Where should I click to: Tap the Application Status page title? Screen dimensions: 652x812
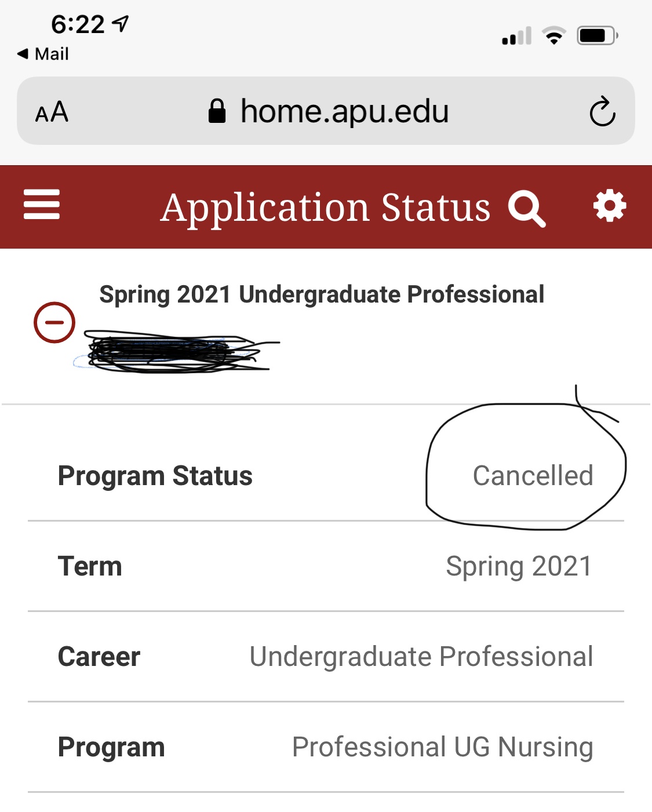coord(326,207)
